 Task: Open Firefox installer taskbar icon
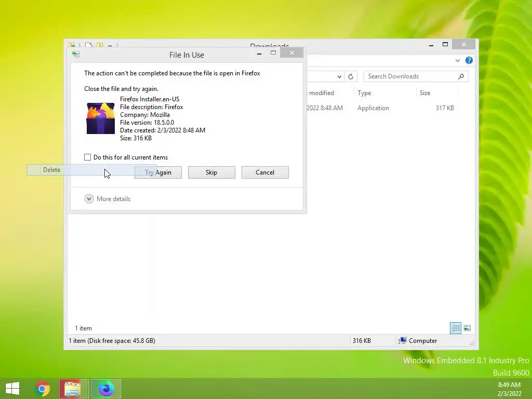click(x=106, y=389)
